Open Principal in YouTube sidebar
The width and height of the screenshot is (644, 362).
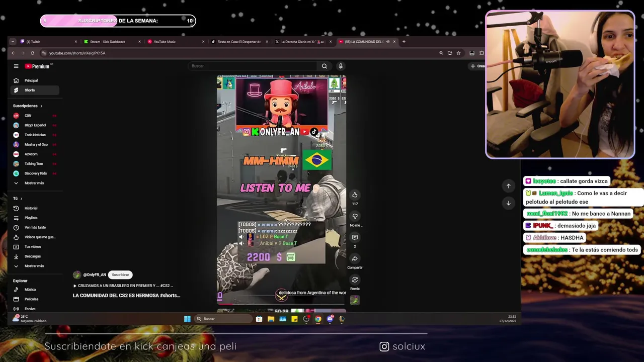pyautogui.click(x=35, y=80)
